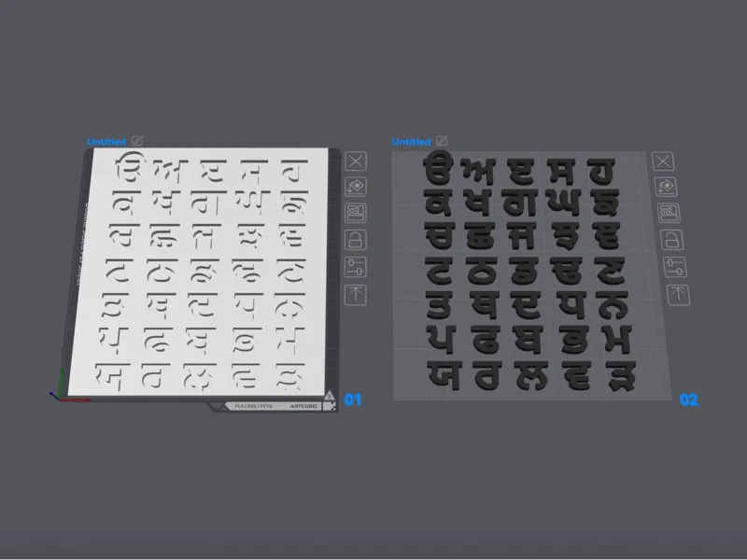747x560 pixels.
Task: Edit the name of plate 01
Action: (x=137, y=141)
